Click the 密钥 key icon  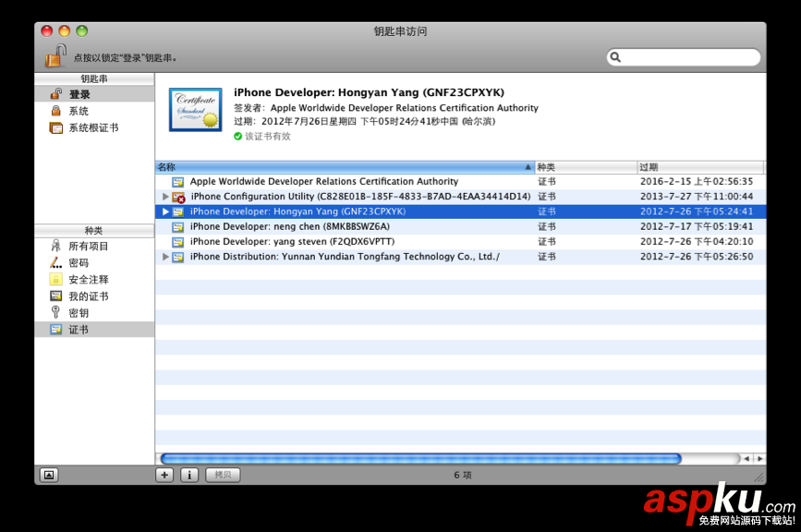coord(55,312)
